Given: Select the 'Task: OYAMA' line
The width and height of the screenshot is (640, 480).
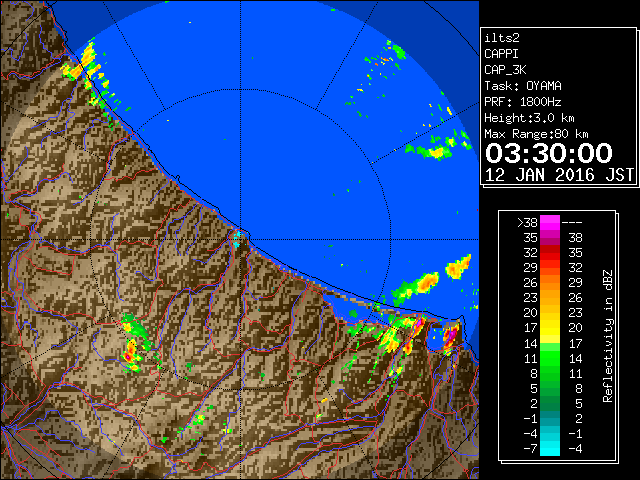Looking at the screenshot, I should click(523, 86).
